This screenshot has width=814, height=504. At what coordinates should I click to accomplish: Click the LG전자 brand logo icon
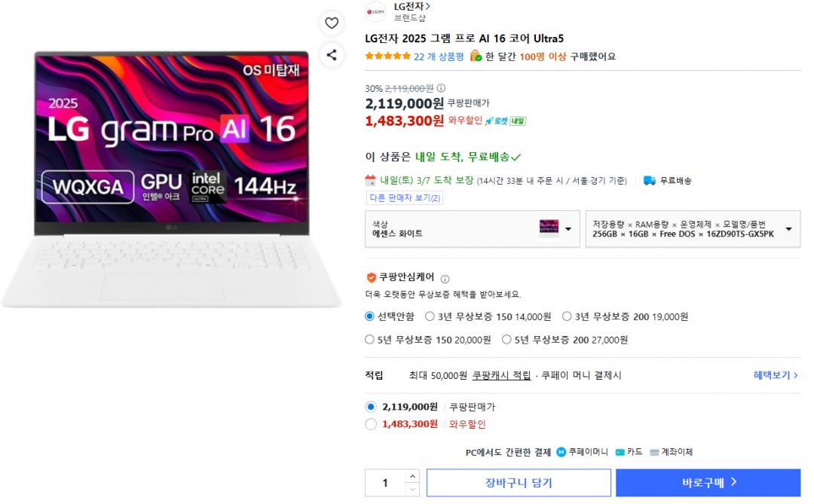(375, 11)
